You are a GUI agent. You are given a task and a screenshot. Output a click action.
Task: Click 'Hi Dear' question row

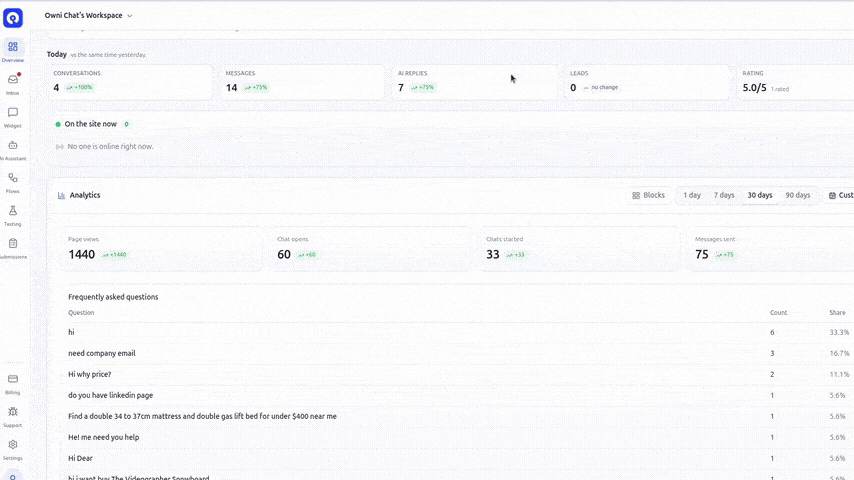pyautogui.click(x=458, y=458)
